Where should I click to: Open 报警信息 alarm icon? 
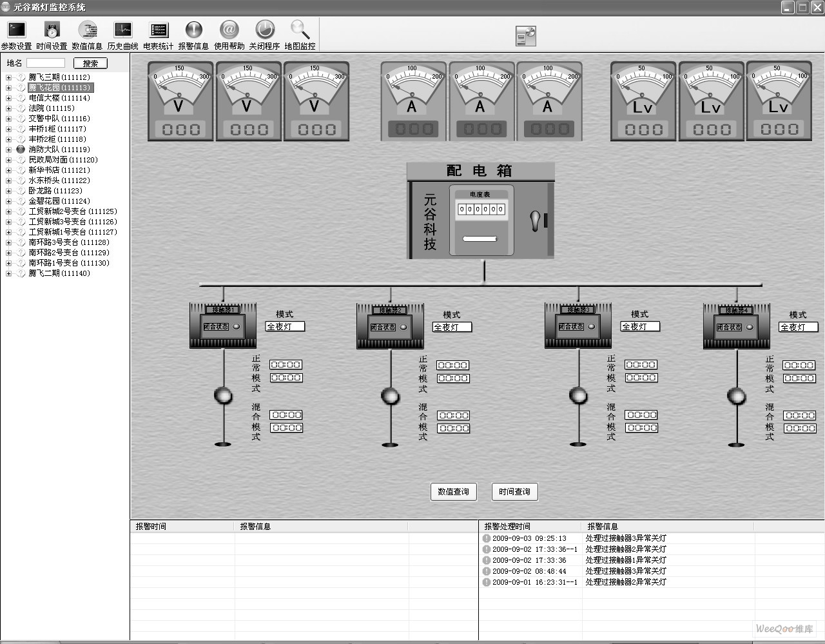(193, 30)
